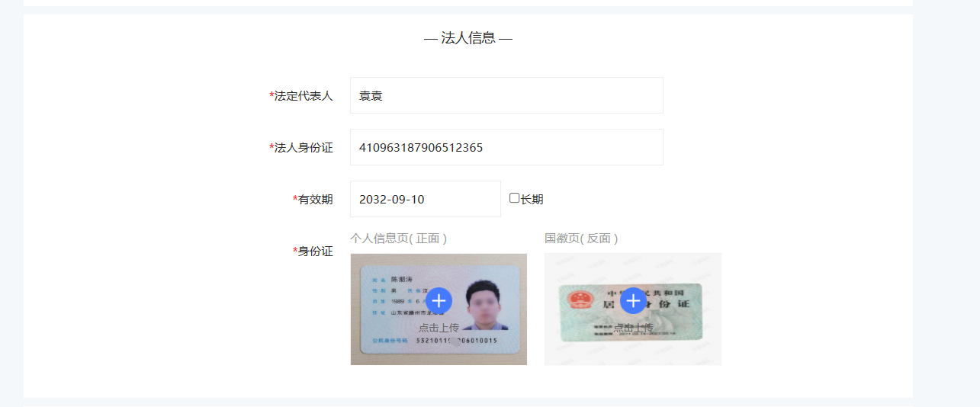Screen dimensions: 980x407
Task: Click the 国徽页(反面) caption
Action: pyautogui.click(x=581, y=239)
